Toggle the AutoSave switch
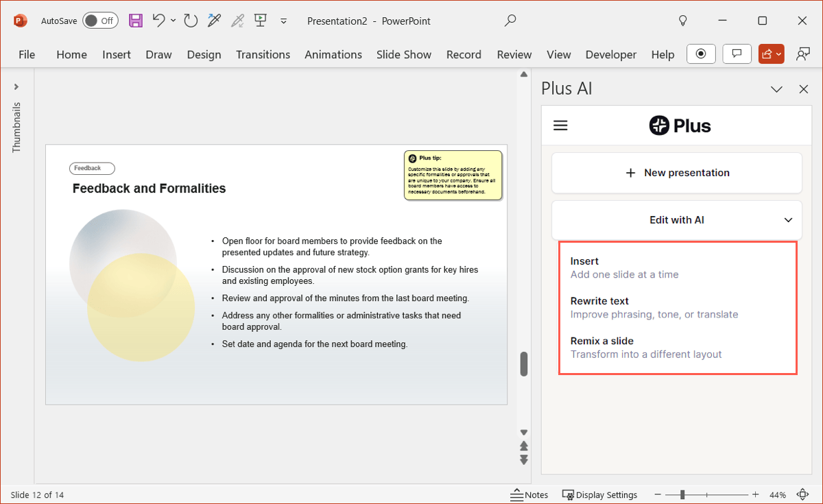823x504 pixels. tap(100, 21)
